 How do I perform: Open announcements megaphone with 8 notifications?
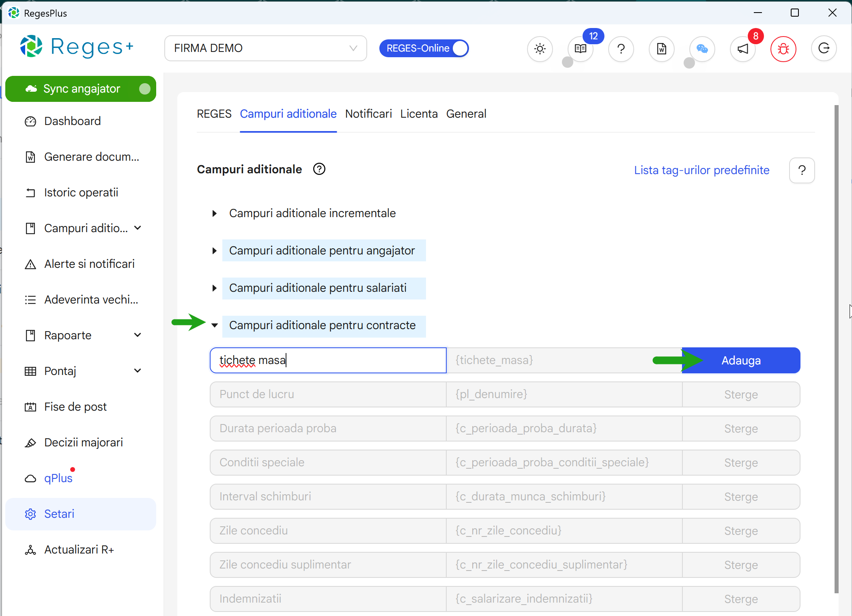tap(742, 49)
